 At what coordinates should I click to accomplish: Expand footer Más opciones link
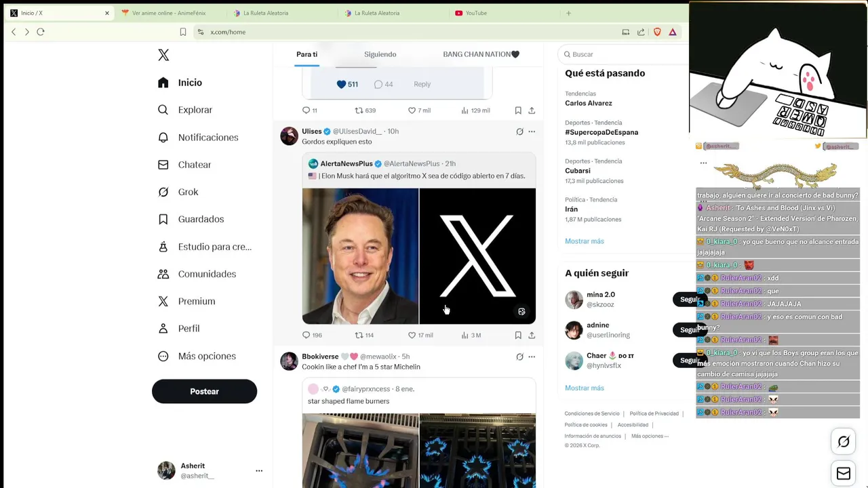pyautogui.click(x=650, y=436)
